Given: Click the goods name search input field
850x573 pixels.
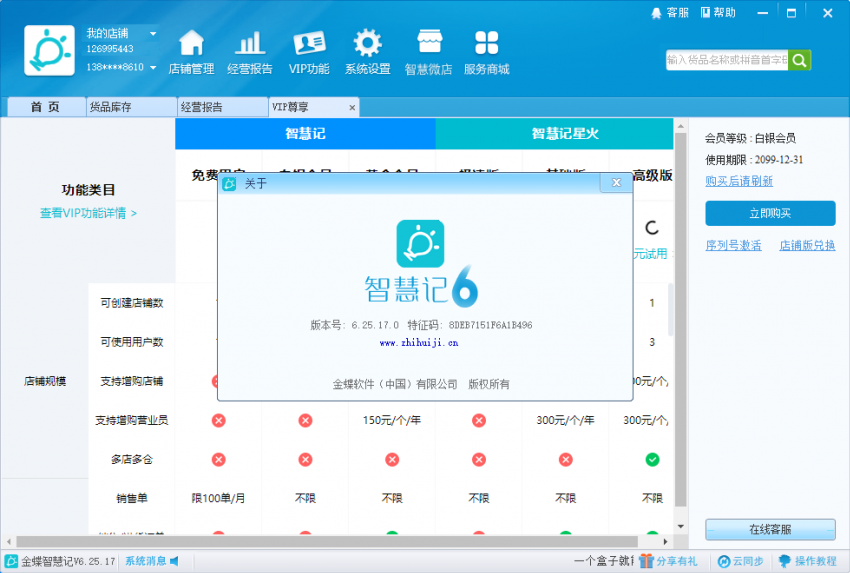Looking at the screenshot, I should coord(726,60).
